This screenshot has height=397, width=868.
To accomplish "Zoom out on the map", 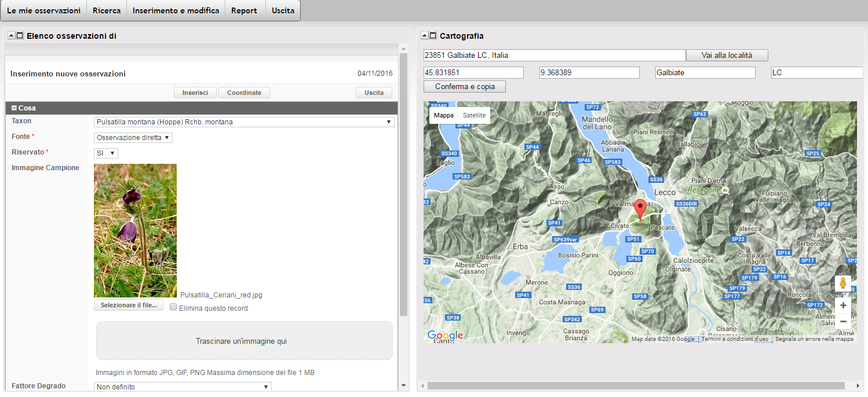I will 843,321.
